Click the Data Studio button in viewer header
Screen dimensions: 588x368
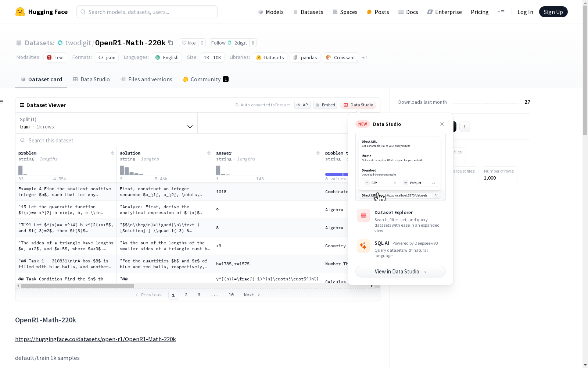pos(358,105)
